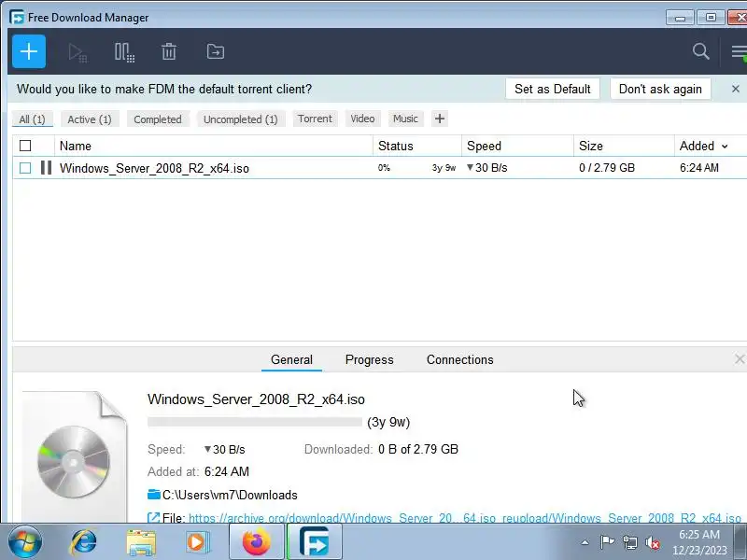Click the external link icon beside File

(153, 518)
